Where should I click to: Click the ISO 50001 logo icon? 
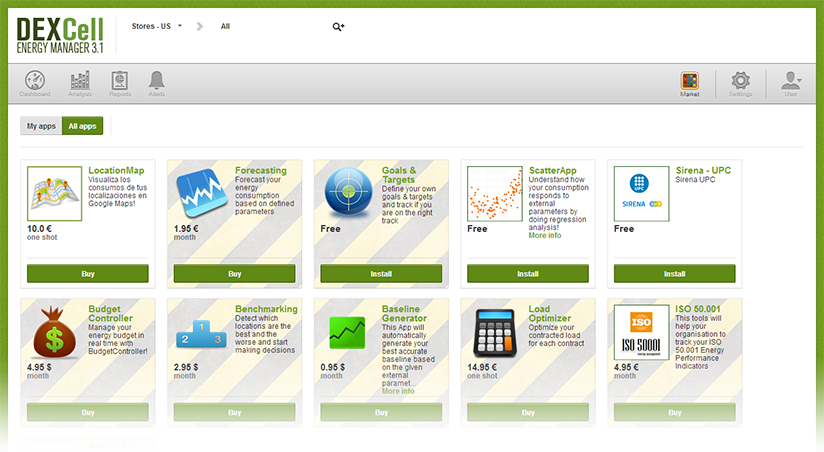642,332
